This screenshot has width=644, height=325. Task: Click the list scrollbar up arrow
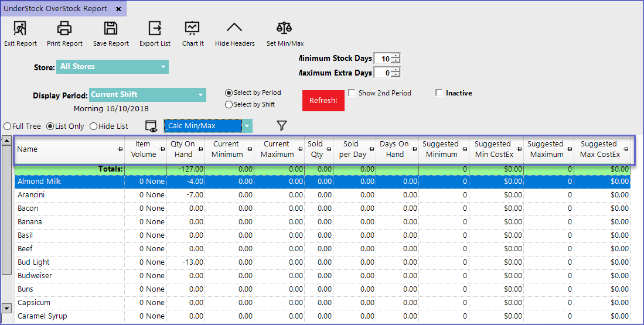[x=6, y=141]
